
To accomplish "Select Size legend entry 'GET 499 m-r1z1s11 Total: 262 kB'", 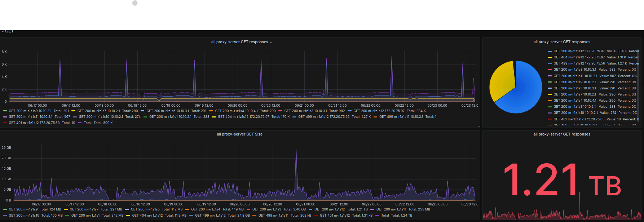I will point(282,216).
